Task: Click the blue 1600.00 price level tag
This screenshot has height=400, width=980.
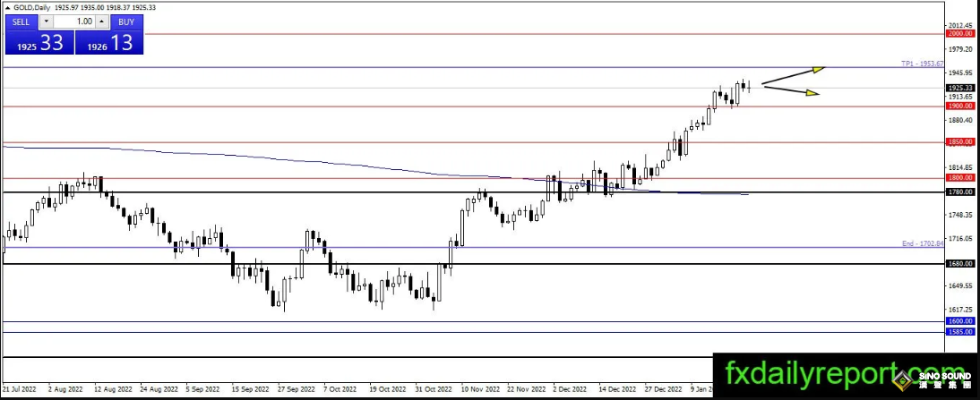Action: [x=959, y=321]
